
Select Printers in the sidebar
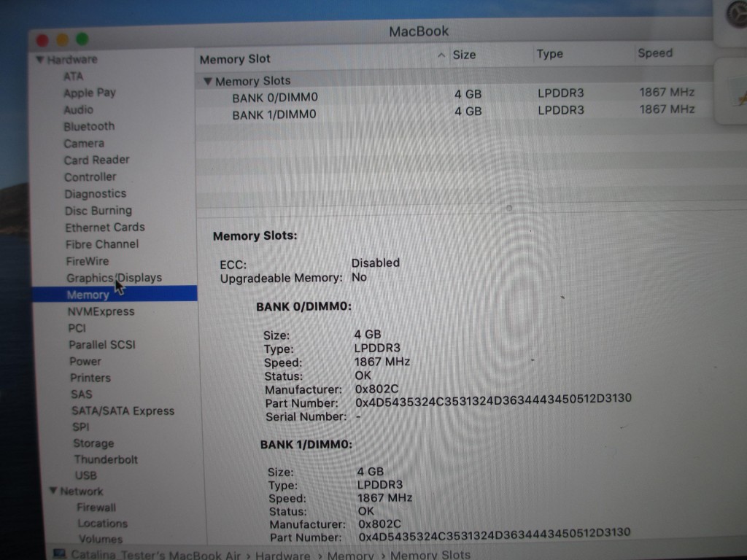(90, 378)
